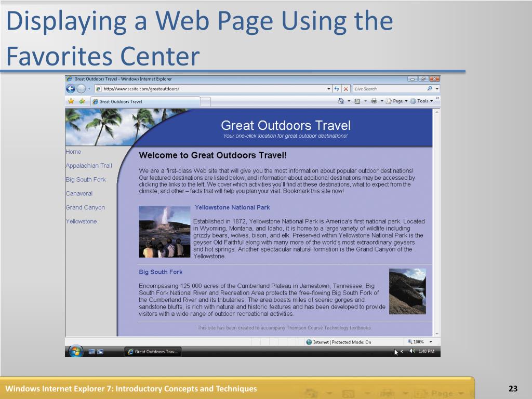This screenshot has width=532, height=399.
Task: Click the Big South Fork river photo
Action: point(407,291)
